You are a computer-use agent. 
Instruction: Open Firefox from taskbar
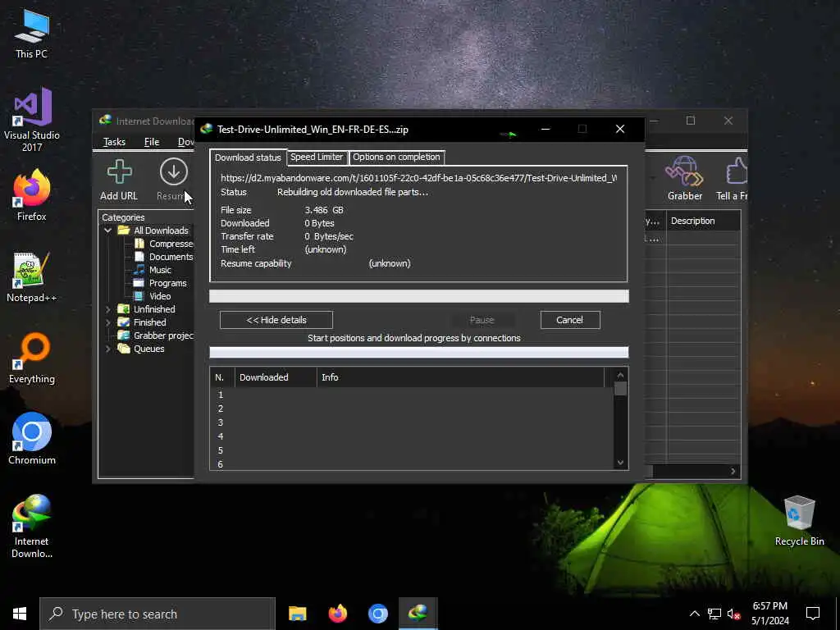(x=337, y=614)
